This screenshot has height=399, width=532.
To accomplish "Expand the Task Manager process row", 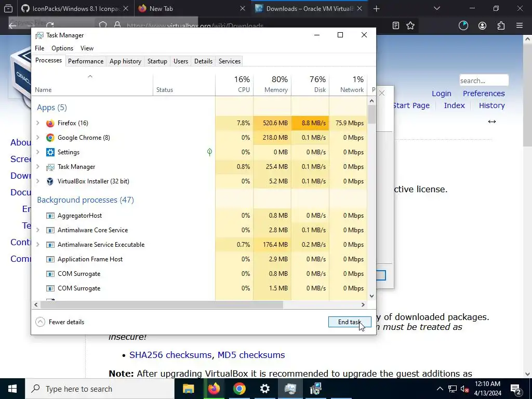I will tap(38, 167).
